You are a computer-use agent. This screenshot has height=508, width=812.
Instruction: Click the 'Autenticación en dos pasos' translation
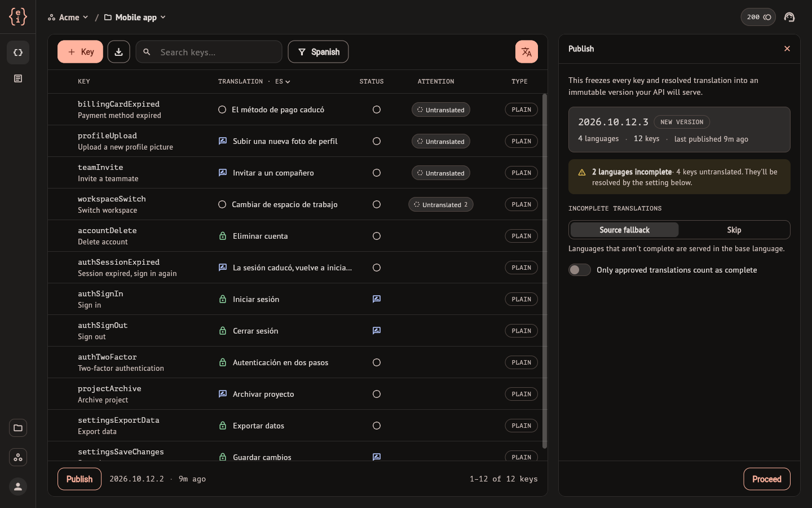tap(280, 362)
